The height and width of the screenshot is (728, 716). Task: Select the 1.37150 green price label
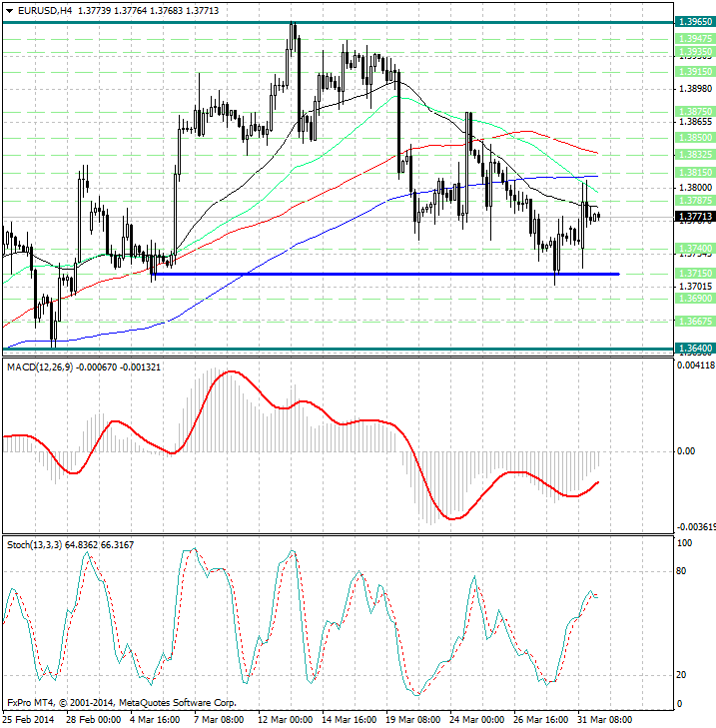point(695,273)
